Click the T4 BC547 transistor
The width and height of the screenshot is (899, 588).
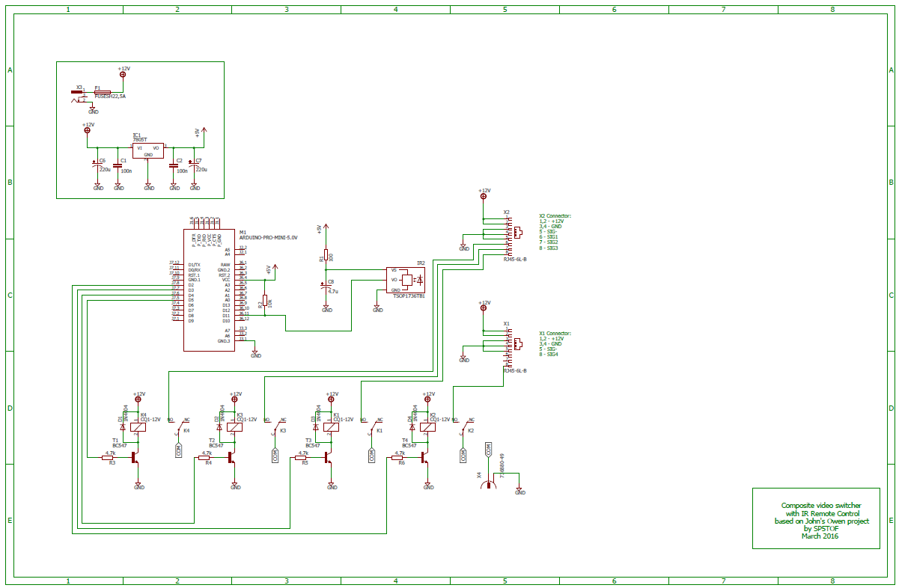tap(424, 457)
